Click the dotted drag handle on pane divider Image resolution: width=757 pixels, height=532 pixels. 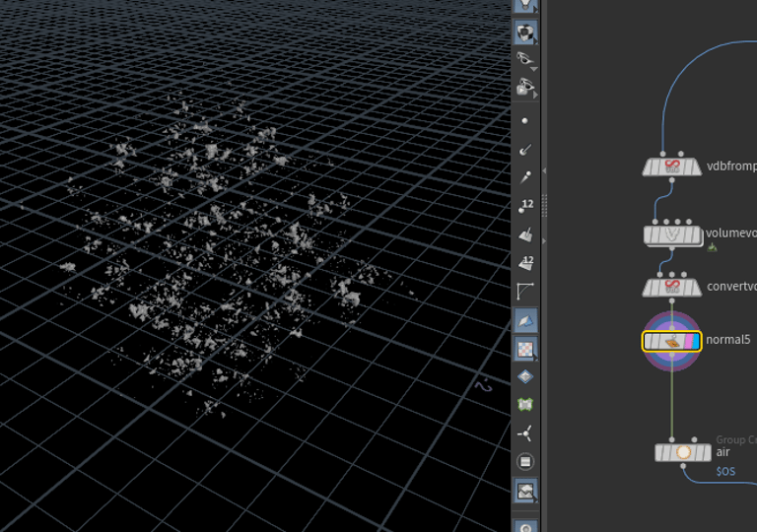pyautogui.click(x=544, y=206)
